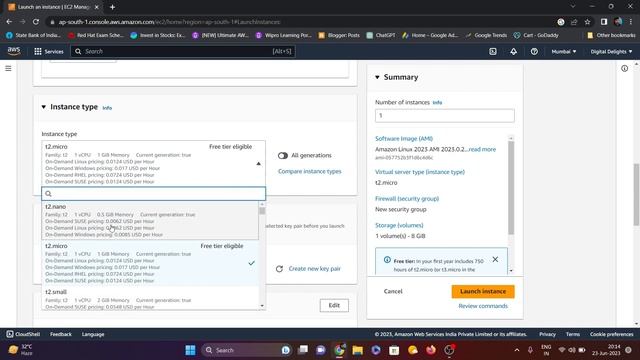Open Windows Start menu
Viewport: 640px width, 360px height.
(x=190, y=350)
